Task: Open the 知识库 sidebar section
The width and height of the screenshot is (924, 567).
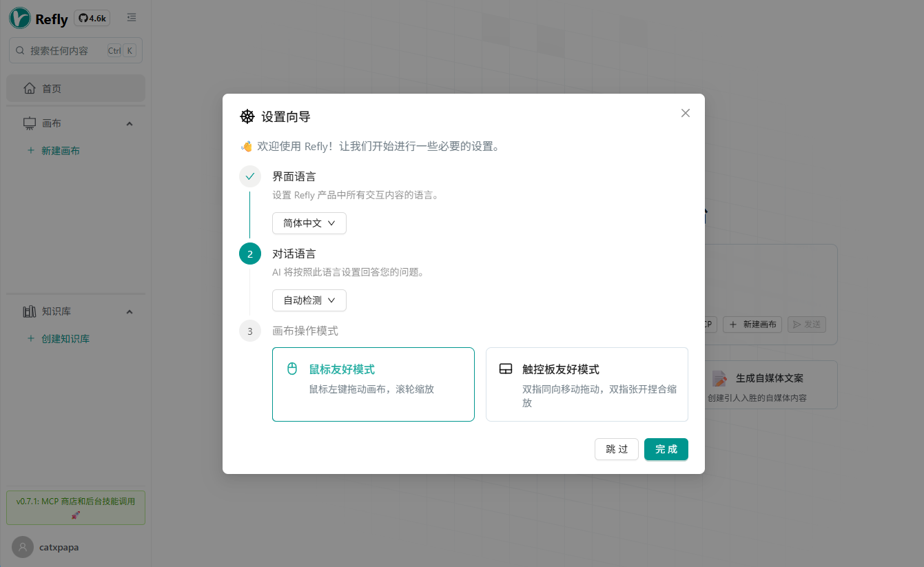Action: tap(76, 311)
